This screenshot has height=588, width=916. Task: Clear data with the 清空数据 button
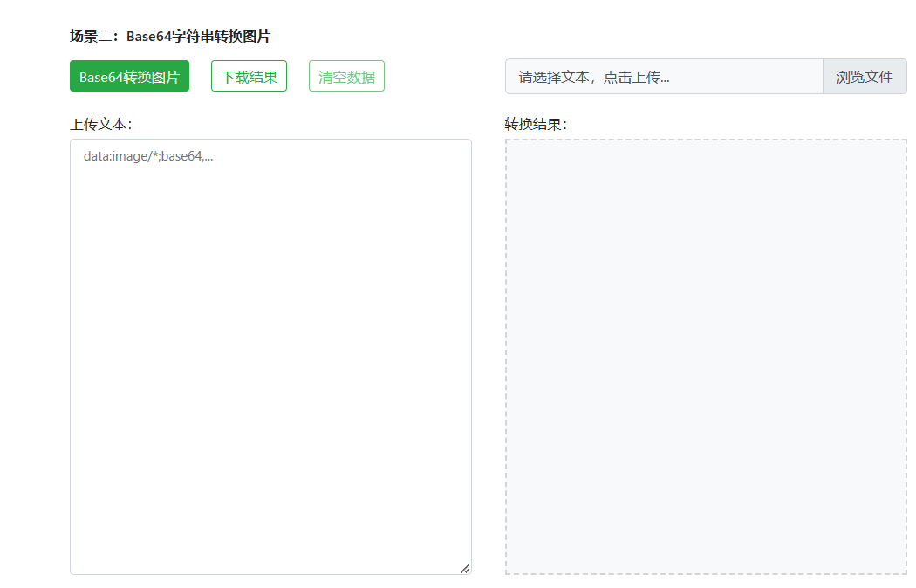click(x=346, y=77)
